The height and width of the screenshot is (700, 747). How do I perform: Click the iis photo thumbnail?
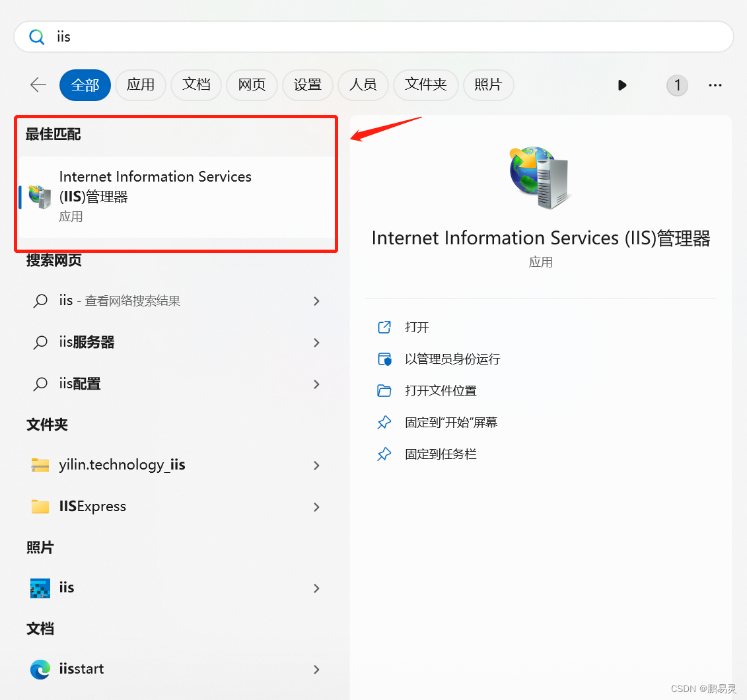[40, 587]
